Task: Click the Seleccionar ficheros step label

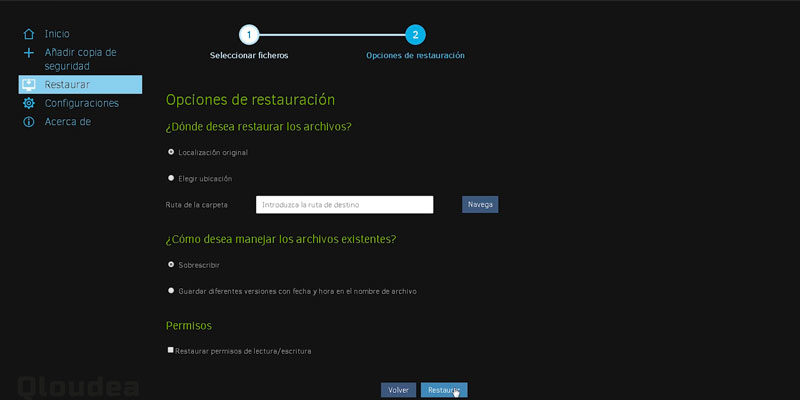Action: 249,56
